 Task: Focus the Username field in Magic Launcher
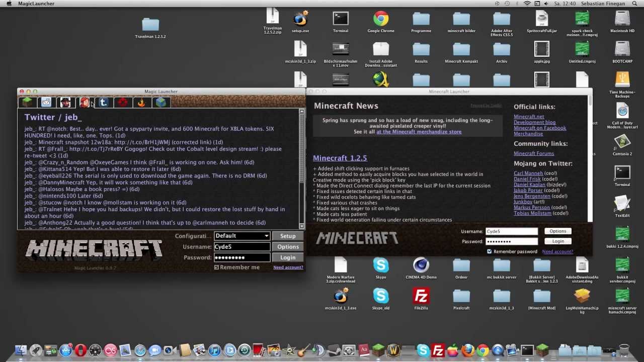[x=242, y=247]
